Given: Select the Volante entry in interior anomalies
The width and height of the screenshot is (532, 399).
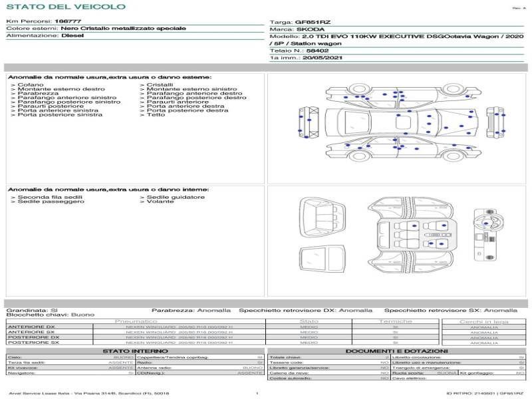Looking at the screenshot, I should [x=159, y=201].
